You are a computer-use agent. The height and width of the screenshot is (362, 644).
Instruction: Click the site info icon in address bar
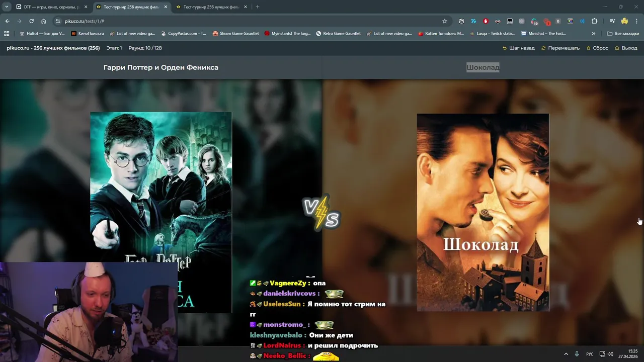[x=58, y=21]
